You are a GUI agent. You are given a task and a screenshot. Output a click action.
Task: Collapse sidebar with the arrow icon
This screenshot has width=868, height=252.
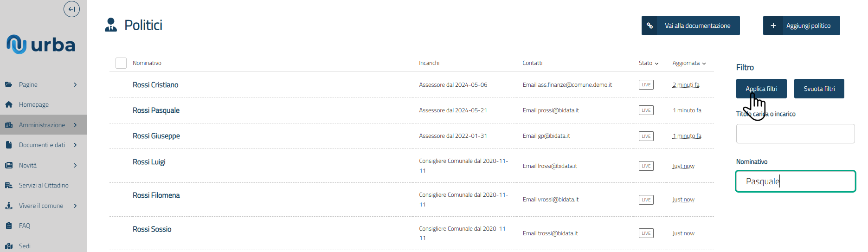tap(71, 9)
